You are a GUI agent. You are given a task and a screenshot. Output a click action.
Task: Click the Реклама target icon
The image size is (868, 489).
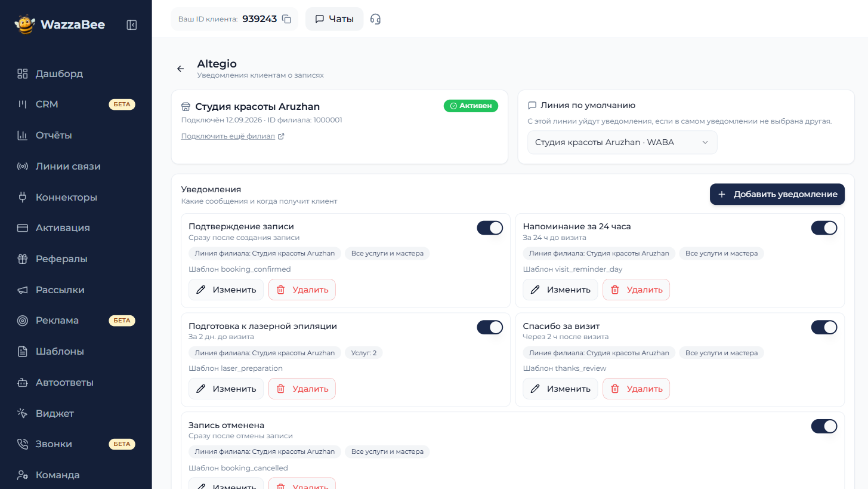click(23, 320)
